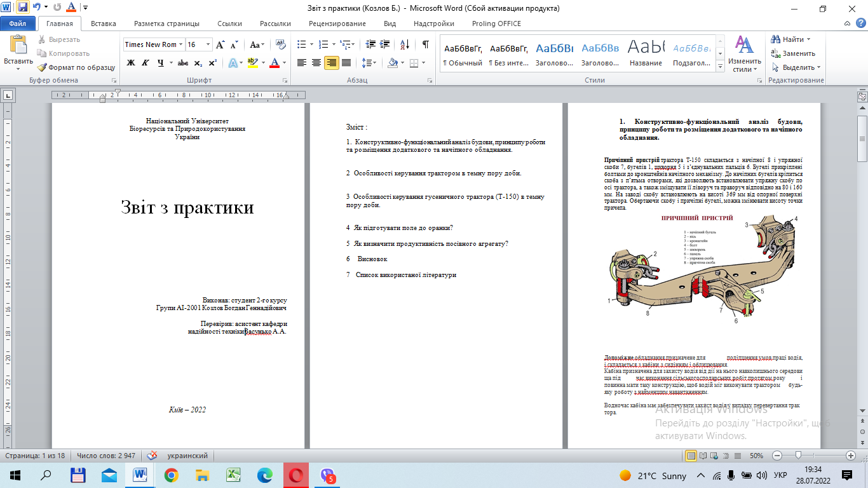Switch to Разметка страницы tab
Screen dimensions: 868x488
coord(167,24)
